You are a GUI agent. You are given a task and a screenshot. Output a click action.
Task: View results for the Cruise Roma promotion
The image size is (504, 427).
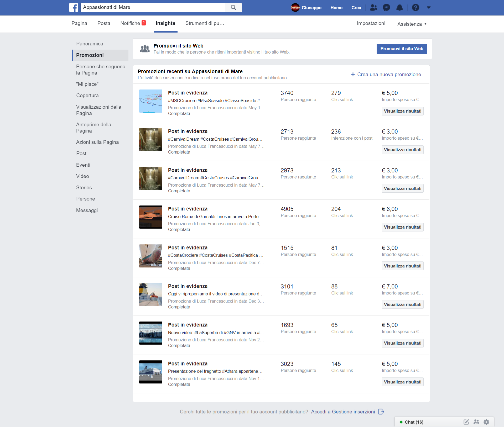pos(402,227)
